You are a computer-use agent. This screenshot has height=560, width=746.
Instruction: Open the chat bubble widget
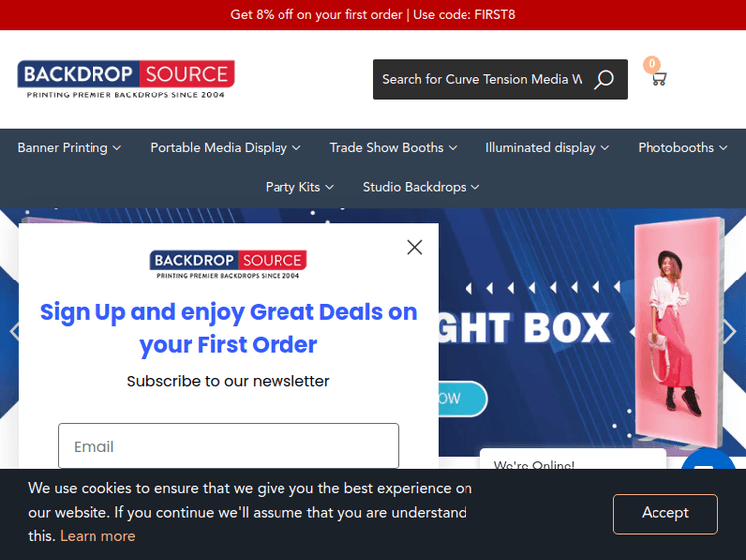[x=708, y=460]
